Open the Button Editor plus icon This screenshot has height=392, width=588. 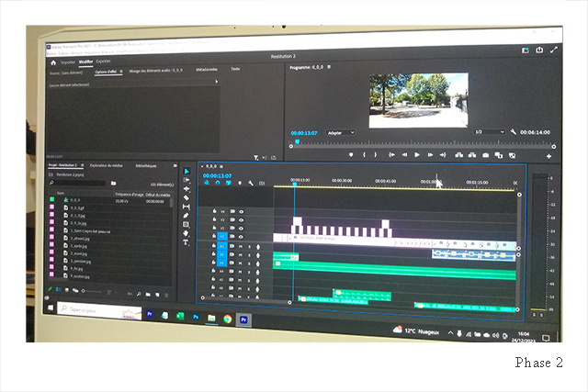tap(548, 156)
